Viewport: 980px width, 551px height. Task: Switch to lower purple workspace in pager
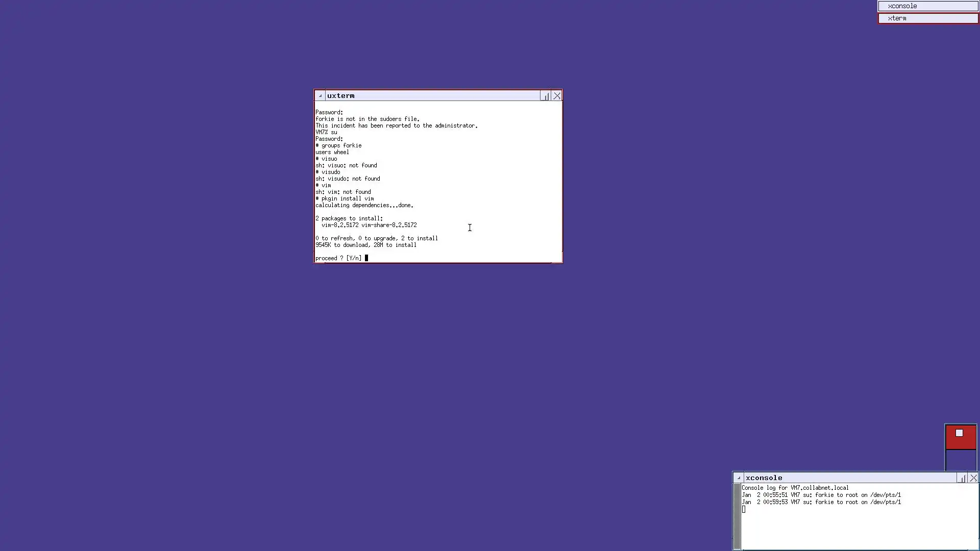click(x=961, y=461)
